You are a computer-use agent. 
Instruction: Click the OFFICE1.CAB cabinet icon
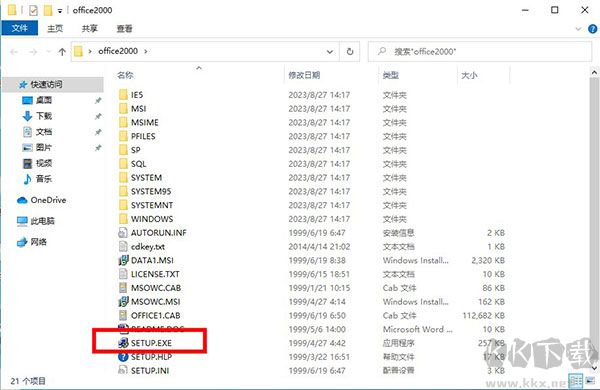point(123,315)
